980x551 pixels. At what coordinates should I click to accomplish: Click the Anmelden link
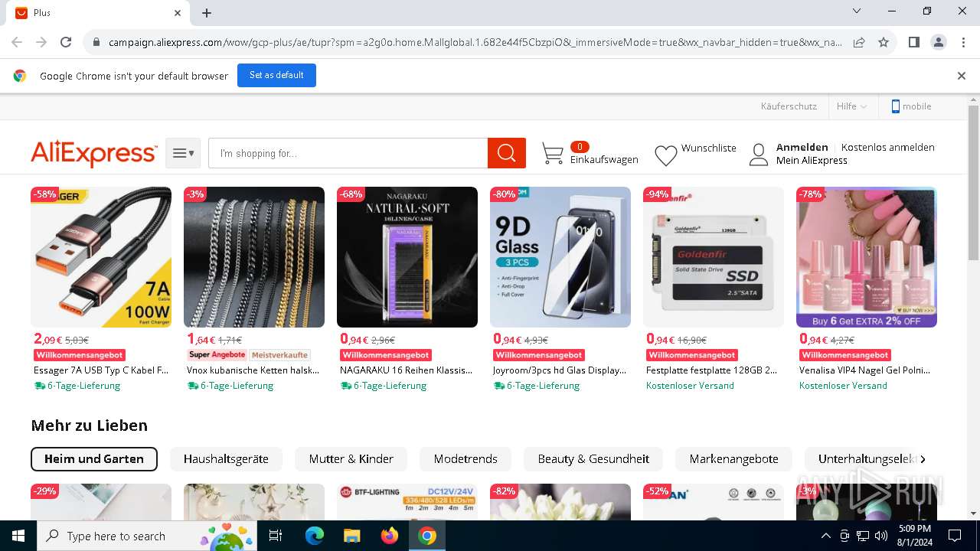tap(802, 147)
